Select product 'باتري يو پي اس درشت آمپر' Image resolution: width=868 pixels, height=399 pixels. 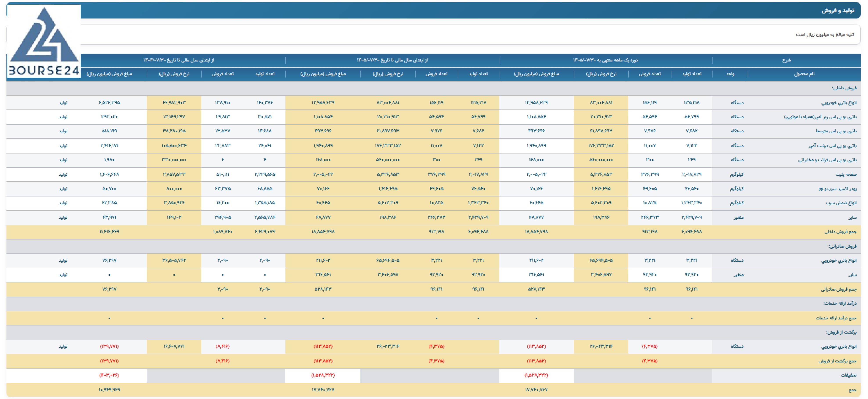(832, 145)
